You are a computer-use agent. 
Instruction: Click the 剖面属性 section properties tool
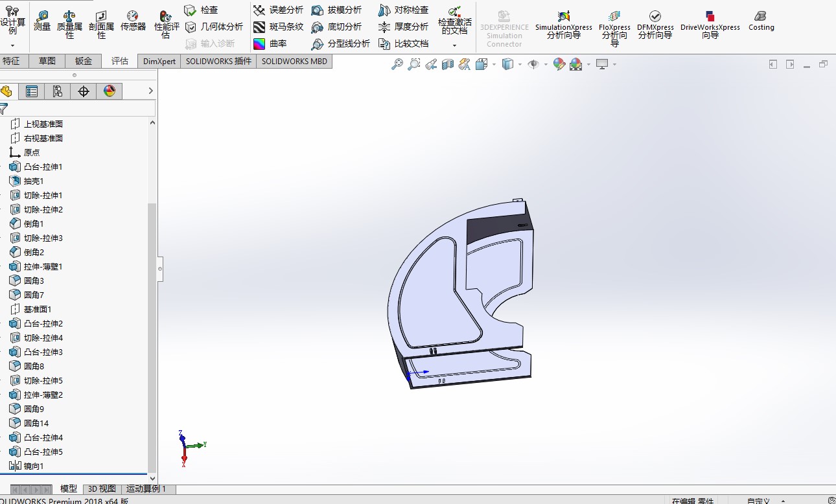(101, 24)
